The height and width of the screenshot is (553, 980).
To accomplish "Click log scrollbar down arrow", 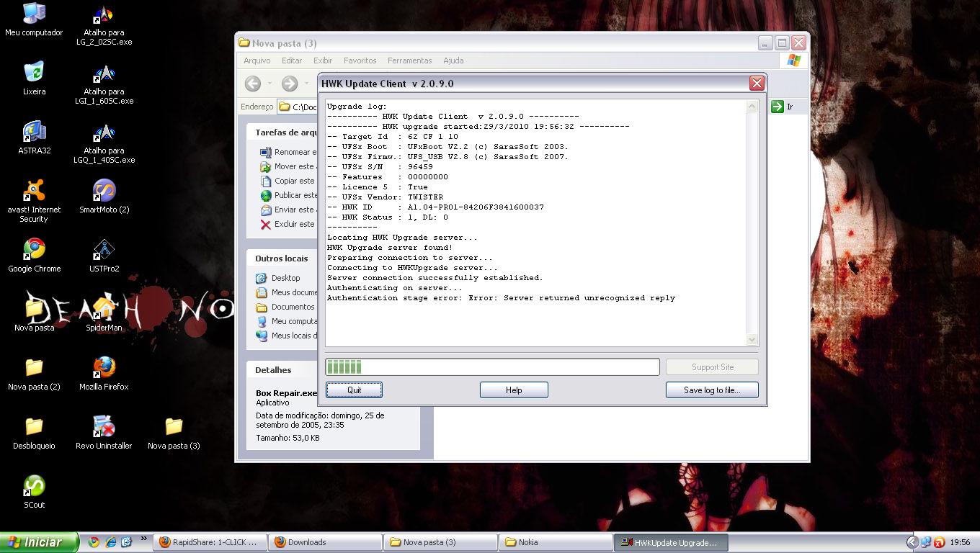I will (x=752, y=339).
